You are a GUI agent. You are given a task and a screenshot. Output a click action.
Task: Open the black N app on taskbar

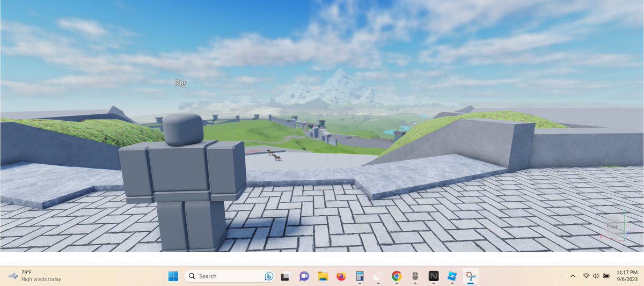(434, 276)
